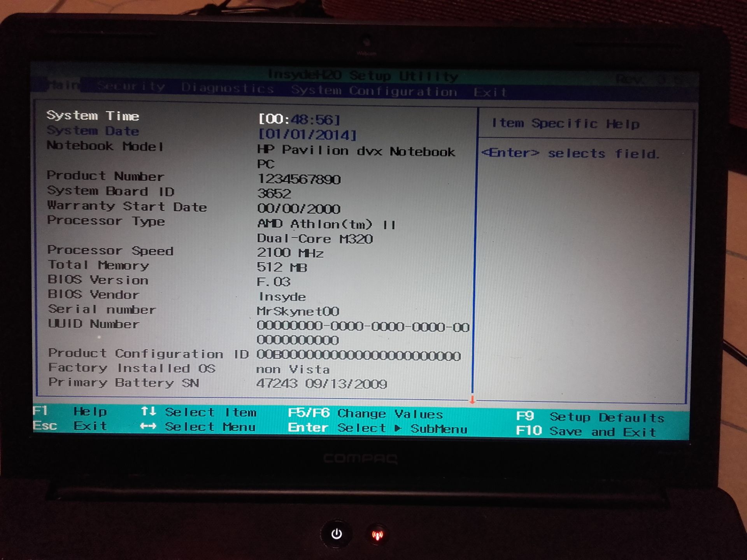
Task: Toggle the red wireless button icon
Action: pyautogui.click(x=377, y=535)
